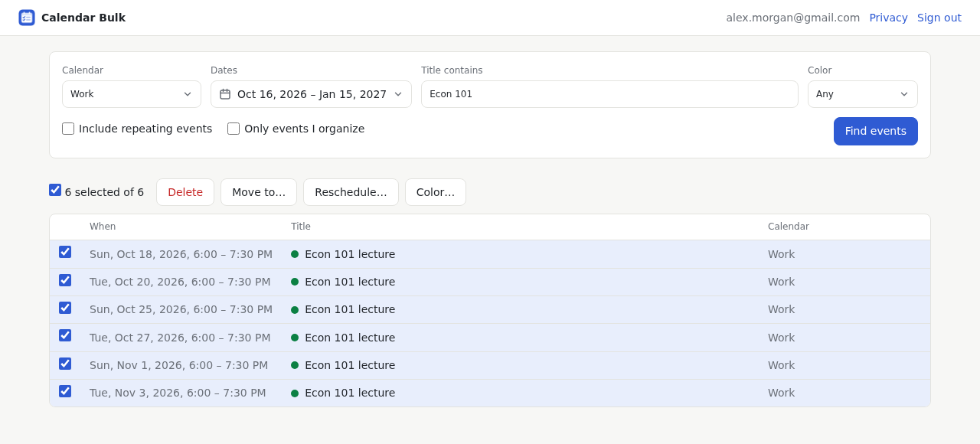Tick Only events I organize checkbox
The height and width of the screenshot is (444, 980).
(x=234, y=129)
